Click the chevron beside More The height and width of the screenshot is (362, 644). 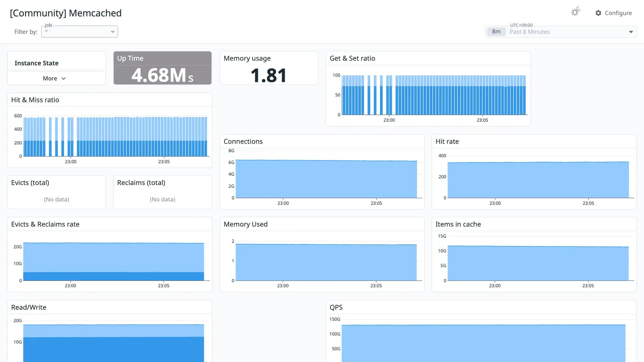pyautogui.click(x=63, y=78)
